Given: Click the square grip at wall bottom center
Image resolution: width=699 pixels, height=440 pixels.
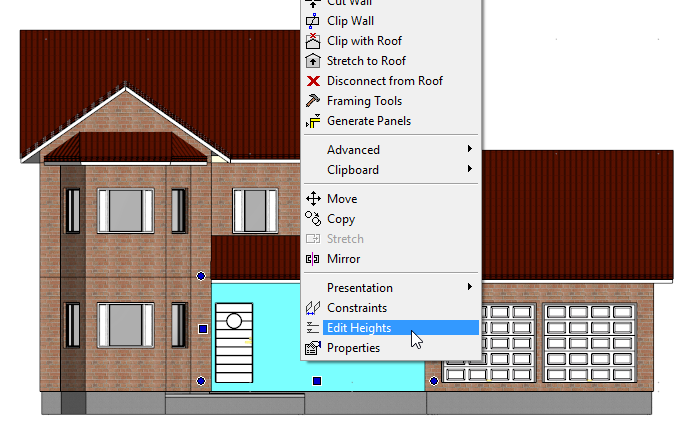Looking at the screenshot, I should (x=317, y=381).
